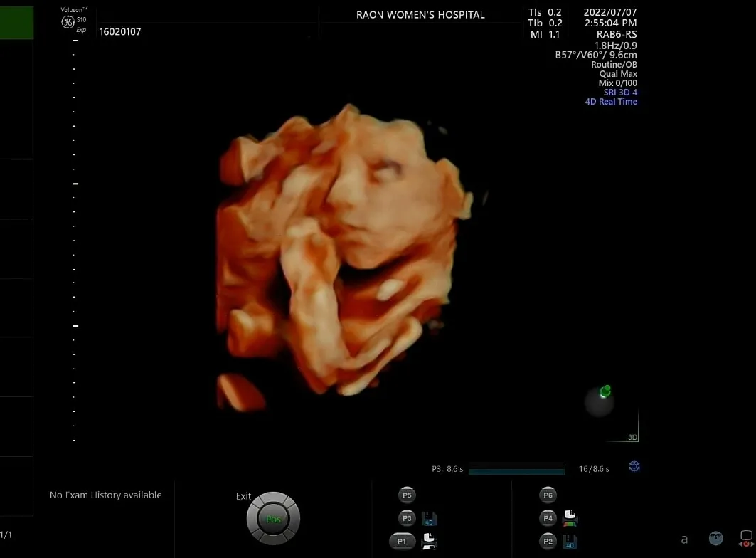
Task: Click the monitor record icon in bottom corner
Action: point(746,538)
